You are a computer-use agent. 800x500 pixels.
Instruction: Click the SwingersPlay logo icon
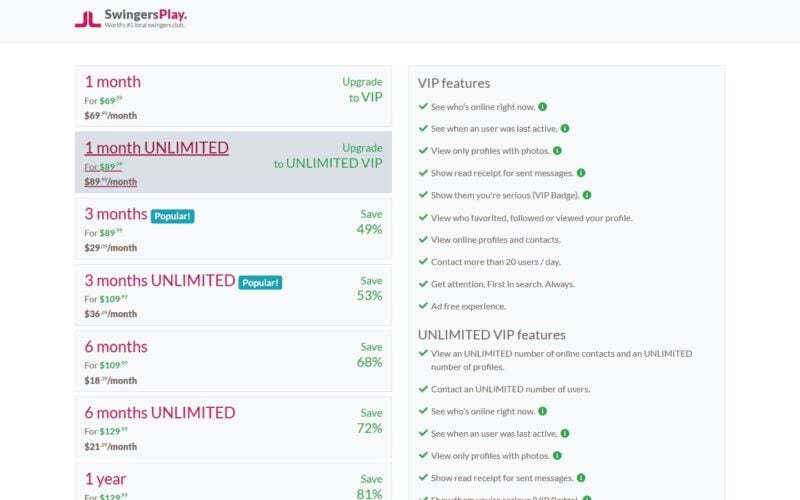pyautogui.click(x=88, y=19)
